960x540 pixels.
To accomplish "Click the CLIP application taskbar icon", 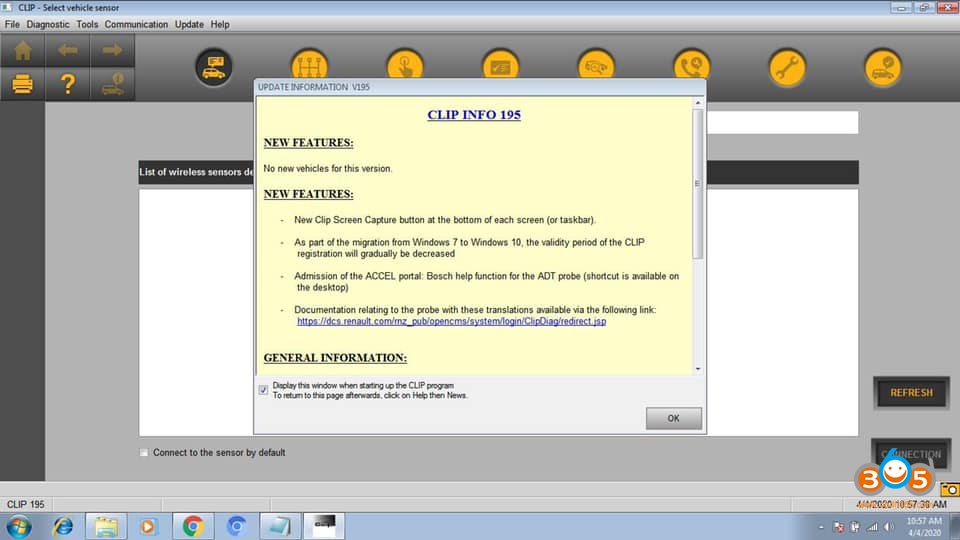I will pyautogui.click(x=324, y=527).
